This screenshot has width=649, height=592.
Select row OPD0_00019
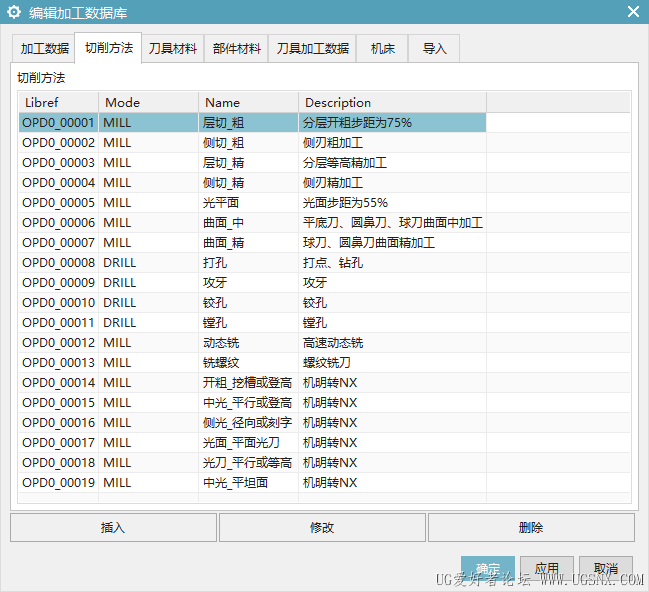tap(252, 483)
